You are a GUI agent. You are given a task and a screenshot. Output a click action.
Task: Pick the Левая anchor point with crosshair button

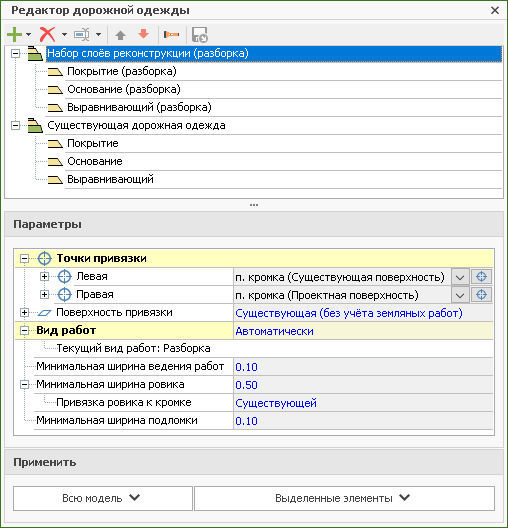click(481, 277)
